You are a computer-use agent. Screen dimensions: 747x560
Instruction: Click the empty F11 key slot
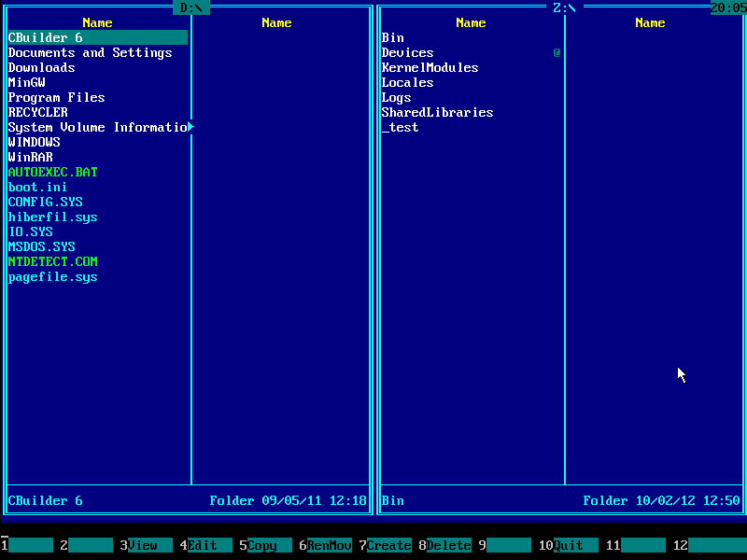click(x=642, y=545)
